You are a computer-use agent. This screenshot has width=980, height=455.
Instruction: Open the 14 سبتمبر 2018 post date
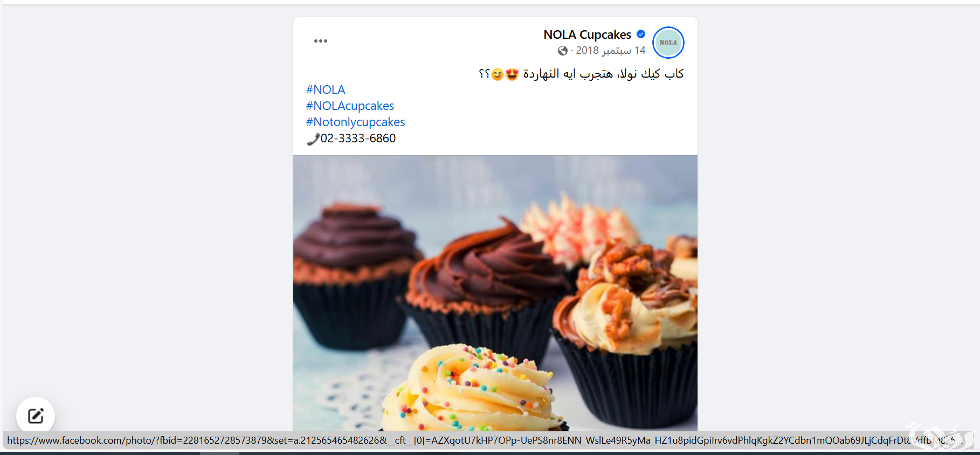[x=610, y=50]
